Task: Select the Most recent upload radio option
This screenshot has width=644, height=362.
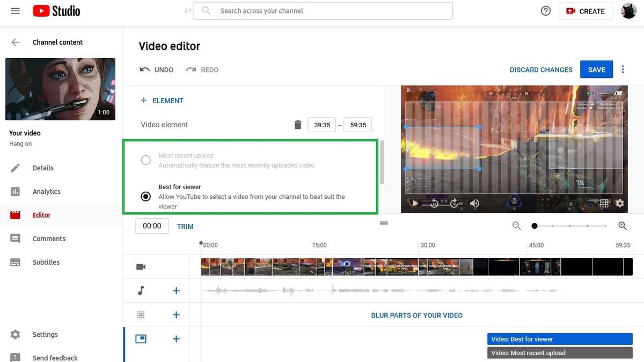Action: coord(145,160)
